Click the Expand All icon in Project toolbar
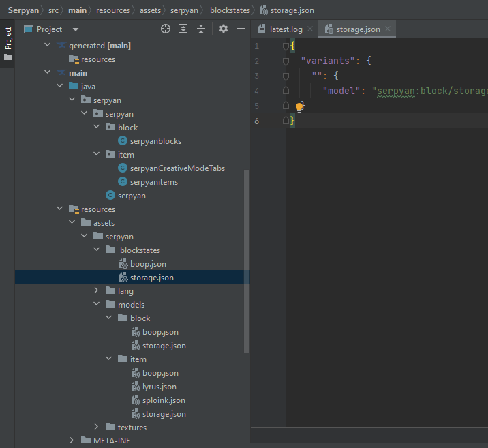Viewport: 488px width, 448px height. coord(183,29)
